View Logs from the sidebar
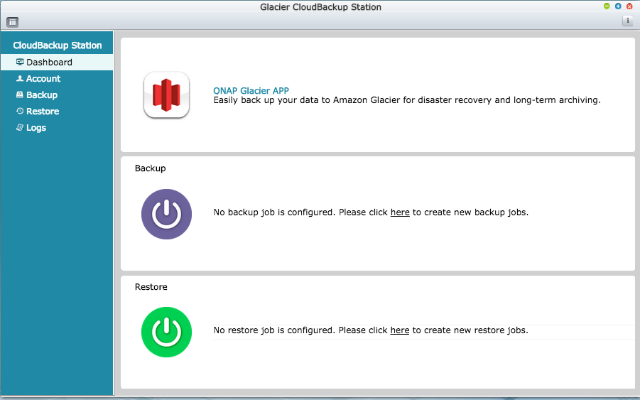Screen dimensions: 640x400 (36, 127)
